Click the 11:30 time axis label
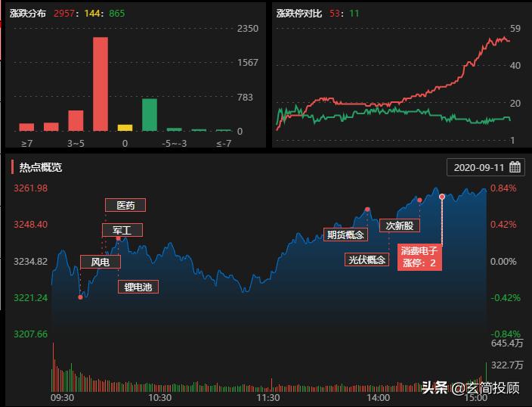 [268, 398]
